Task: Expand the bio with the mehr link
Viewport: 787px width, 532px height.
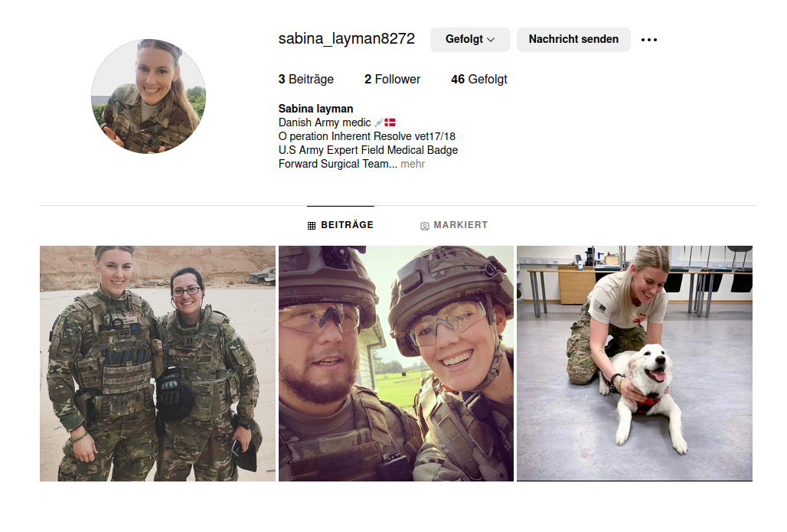Action: click(x=413, y=164)
